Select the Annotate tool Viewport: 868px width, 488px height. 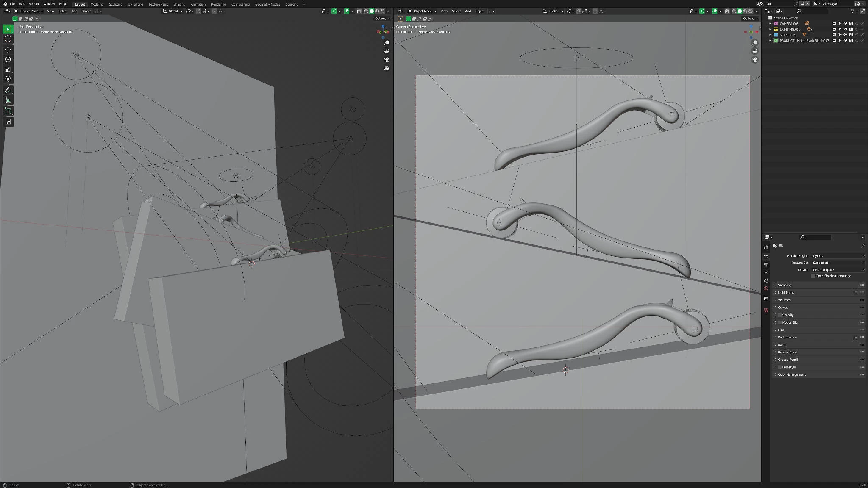(x=8, y=90)
